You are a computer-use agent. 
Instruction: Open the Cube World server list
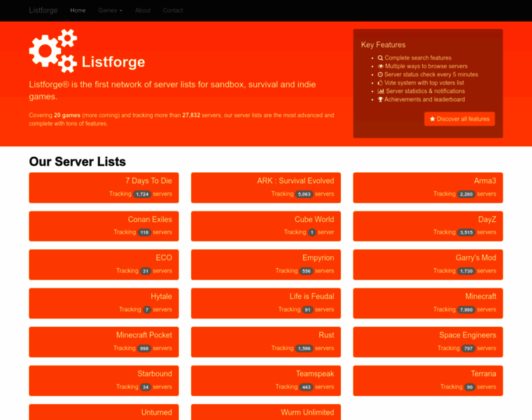point(266,226)
